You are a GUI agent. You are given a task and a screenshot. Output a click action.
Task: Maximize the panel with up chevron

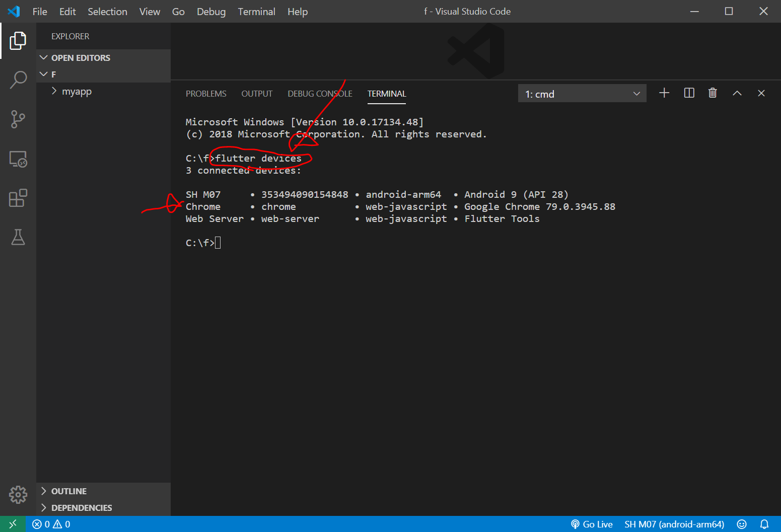pyautogui.click(x=737, y=93)
